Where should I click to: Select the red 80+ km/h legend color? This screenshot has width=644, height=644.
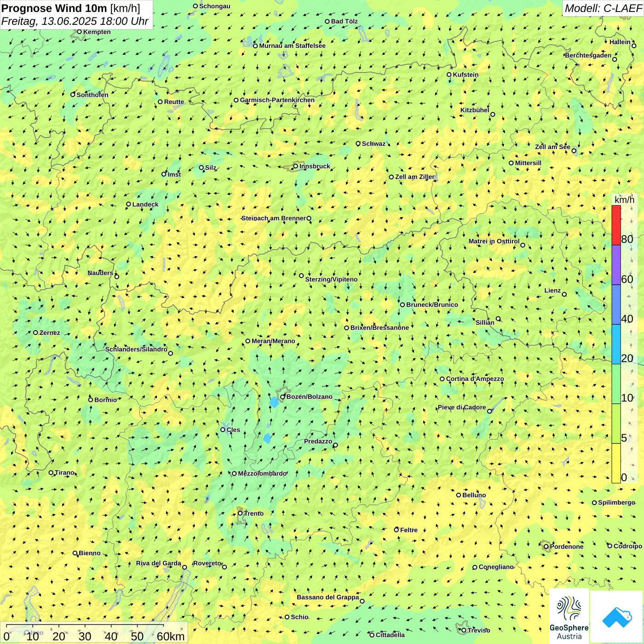(x=616, y=225)
